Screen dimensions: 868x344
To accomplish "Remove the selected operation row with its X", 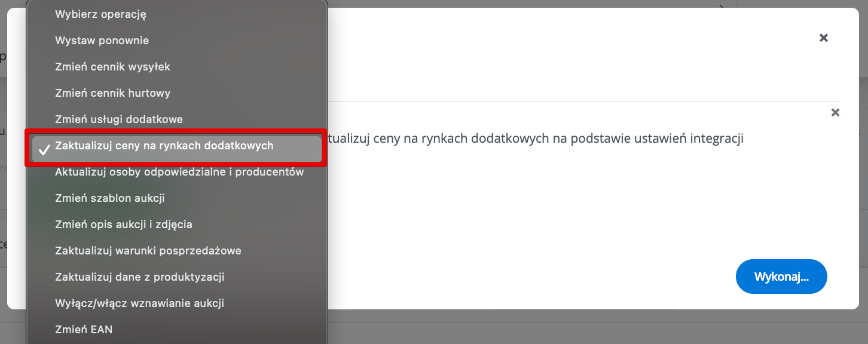I will [835, 112].
